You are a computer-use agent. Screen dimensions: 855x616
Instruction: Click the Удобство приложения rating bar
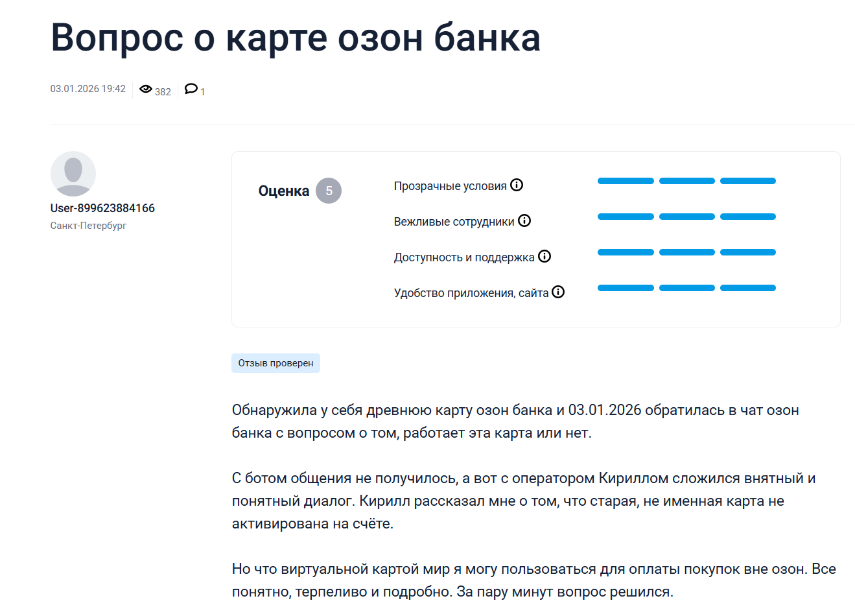pos(686,288)
